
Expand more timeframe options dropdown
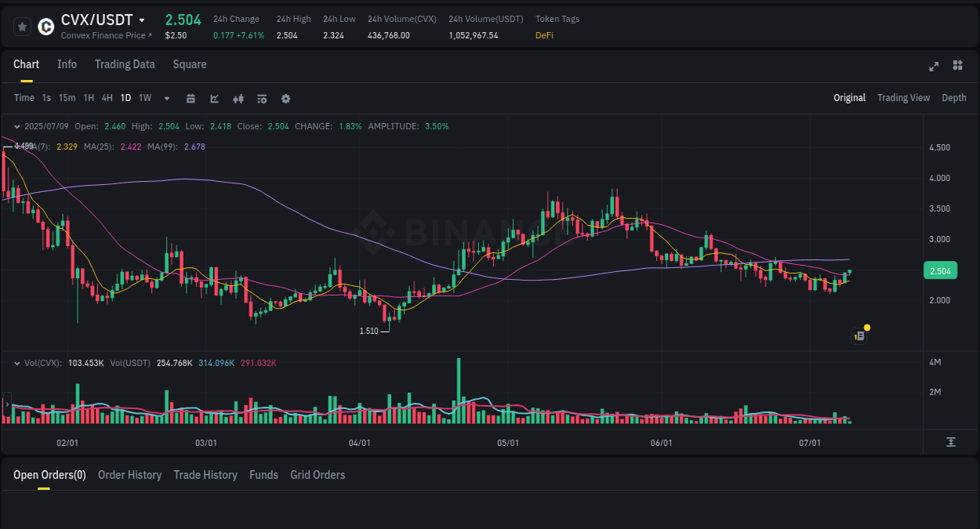click(165, 99)
